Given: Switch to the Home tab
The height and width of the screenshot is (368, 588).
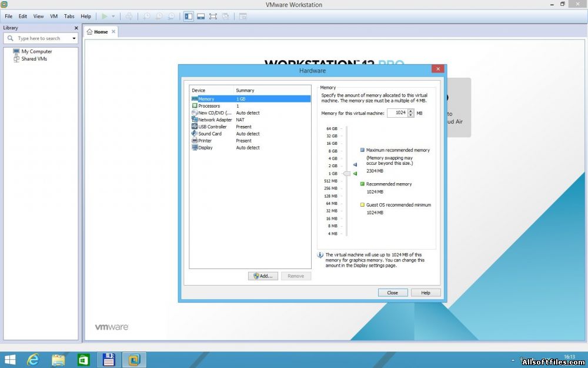Looking at the screenshot, I should click(98, 32).
